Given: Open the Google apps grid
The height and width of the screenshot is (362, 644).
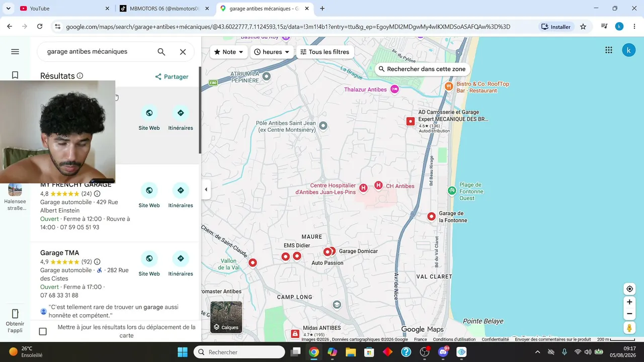Looking at the screenshot, I should click(x=609, y=50).
